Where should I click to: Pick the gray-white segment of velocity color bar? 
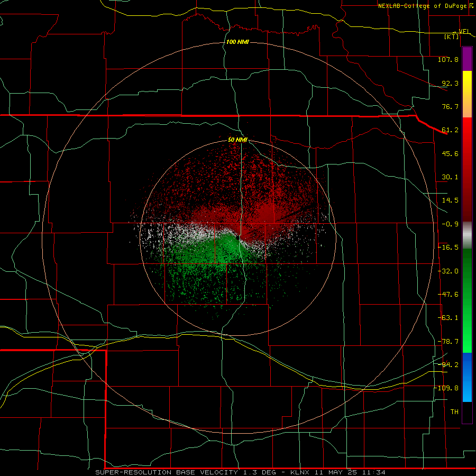point(467,235)
